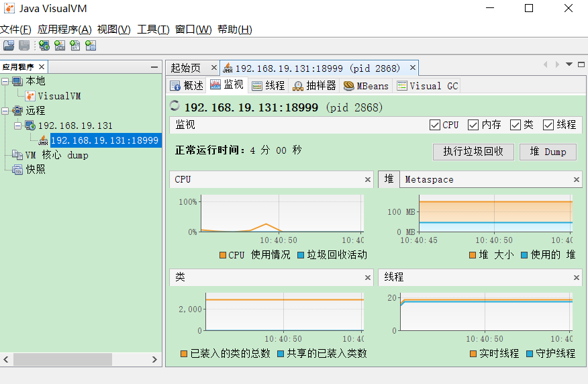
Task: Open the 视图(V) menu
Action: [x=114, y=30]
